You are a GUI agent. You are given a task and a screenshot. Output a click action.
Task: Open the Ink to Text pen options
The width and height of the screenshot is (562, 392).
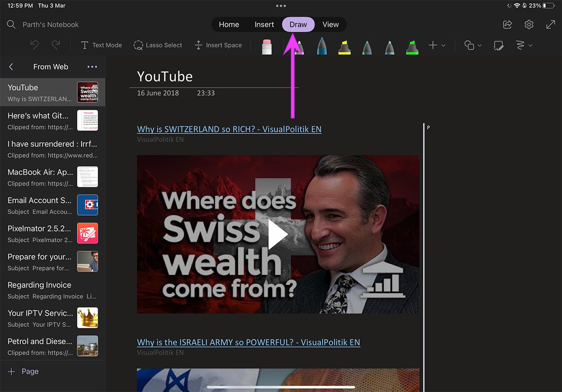[524, 45]
